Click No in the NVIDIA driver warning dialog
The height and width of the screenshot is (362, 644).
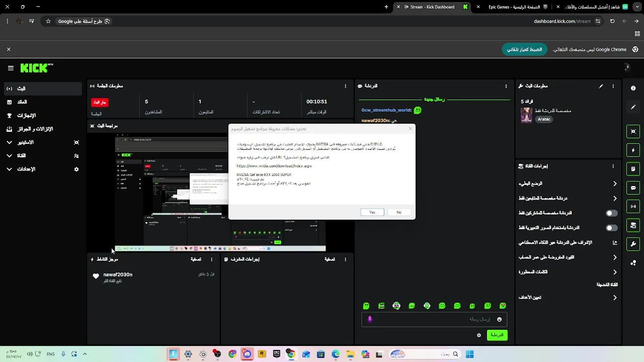click(399, 212)
